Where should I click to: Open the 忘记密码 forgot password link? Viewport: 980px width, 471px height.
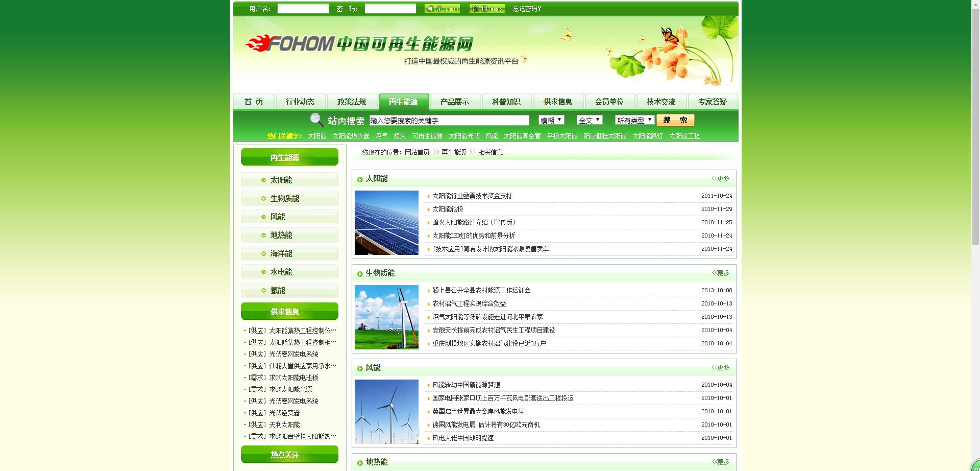(x=527, y=9)
